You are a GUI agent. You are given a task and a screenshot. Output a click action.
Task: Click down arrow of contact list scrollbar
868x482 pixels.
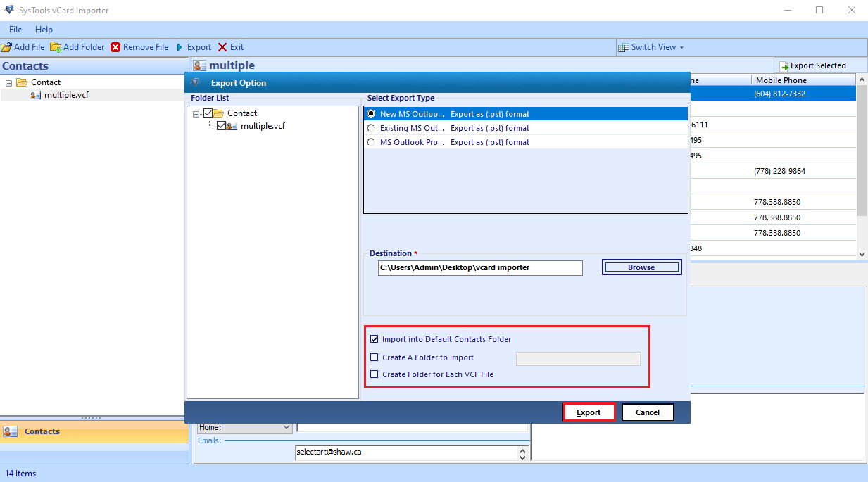(x=862, y=254)
